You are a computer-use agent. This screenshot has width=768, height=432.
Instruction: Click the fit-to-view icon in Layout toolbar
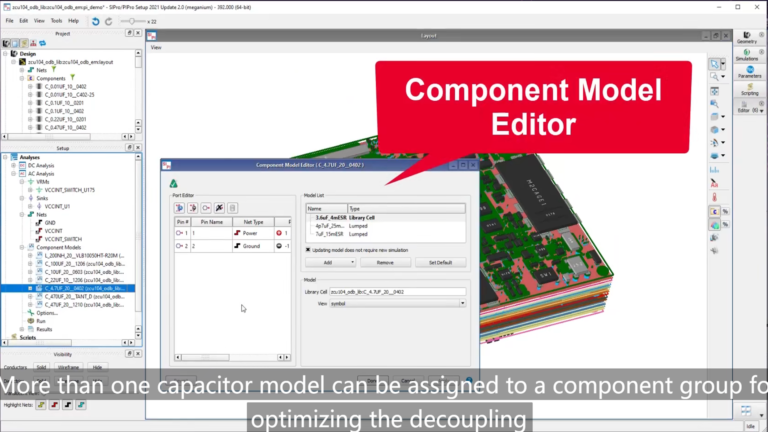715,92
